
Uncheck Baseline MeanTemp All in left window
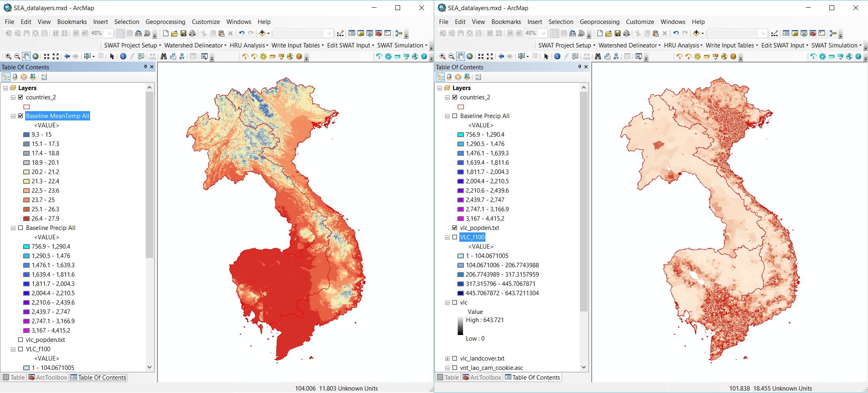pyautogui.click(x=21, y=116)
